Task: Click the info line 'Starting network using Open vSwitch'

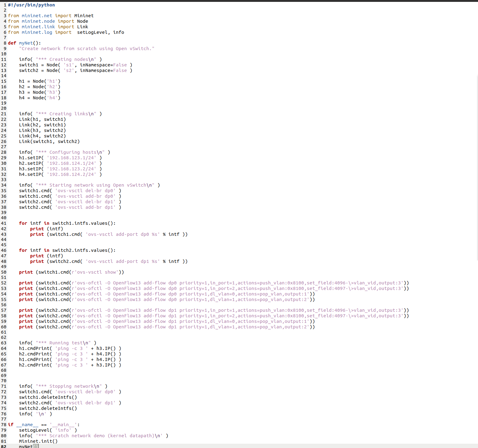Action: tap(89, 185)
